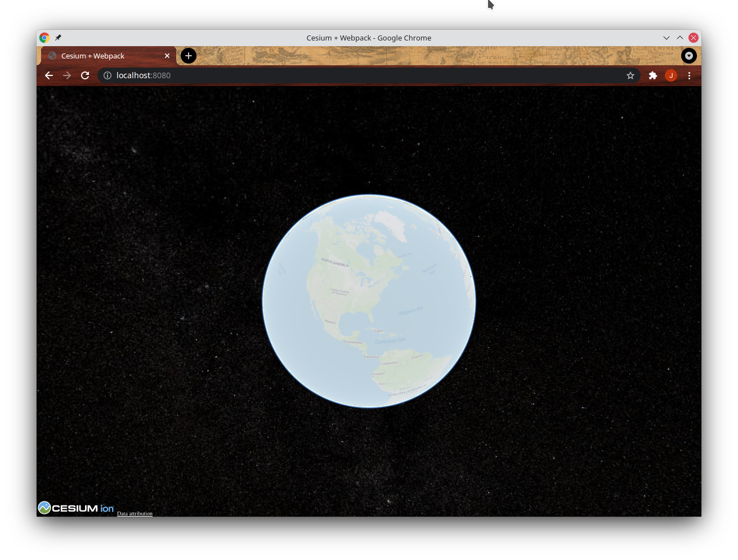The image size is (738, 560).
Task: Expand the tab search dropdown arrow
Action: click(x=689, y=56)
